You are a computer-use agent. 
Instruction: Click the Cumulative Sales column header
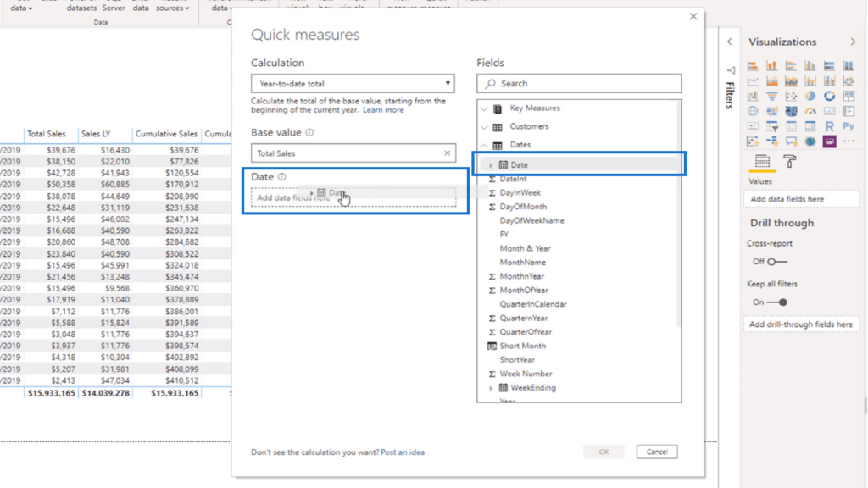[166, 134]
